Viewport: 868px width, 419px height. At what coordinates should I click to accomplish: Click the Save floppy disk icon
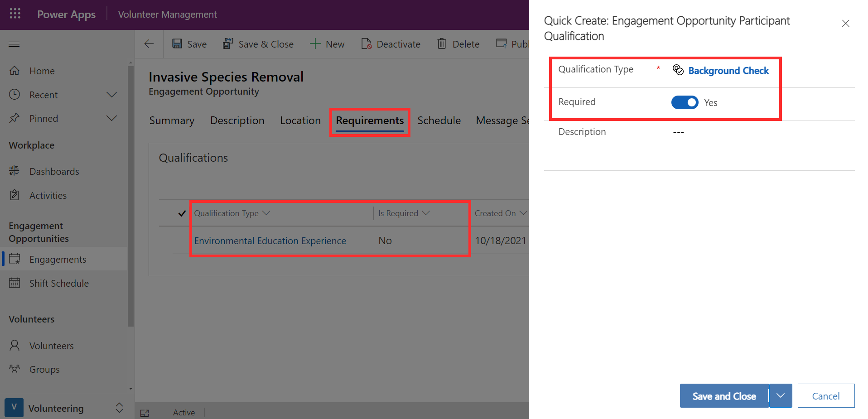pyautogui.click(x=177, y=43)
